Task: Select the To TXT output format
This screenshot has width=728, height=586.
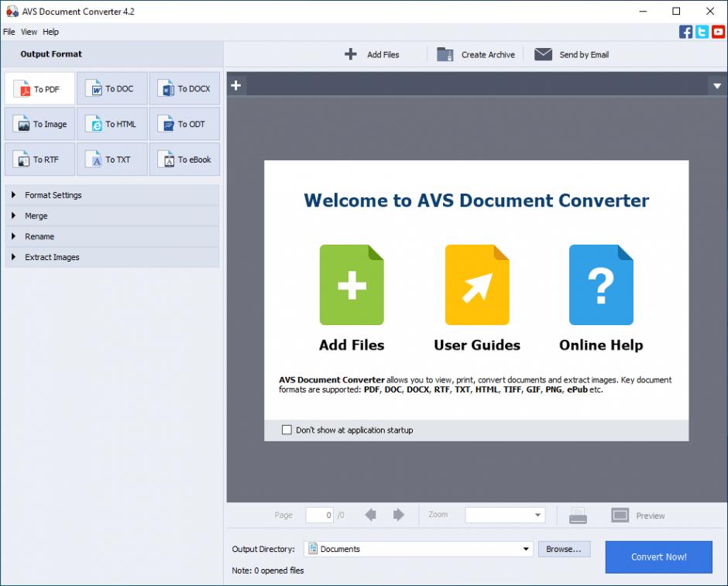Action: tap(112, 159)
